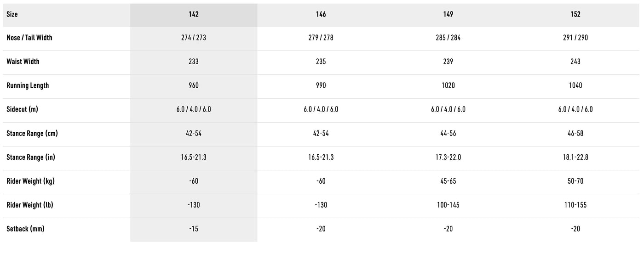The width and height of the screenshot is (644, 259).
Task: Click the running length value 1020
Action: 448,85
